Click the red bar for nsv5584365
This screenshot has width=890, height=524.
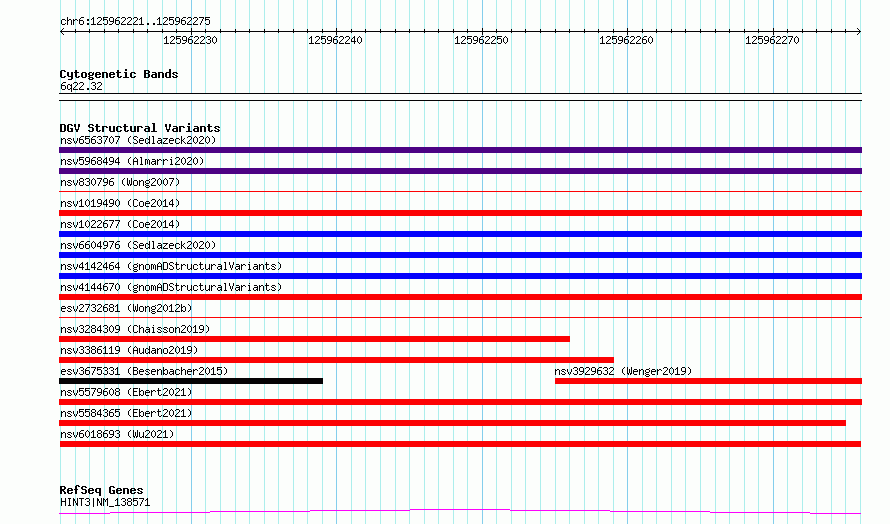(452, 423)
